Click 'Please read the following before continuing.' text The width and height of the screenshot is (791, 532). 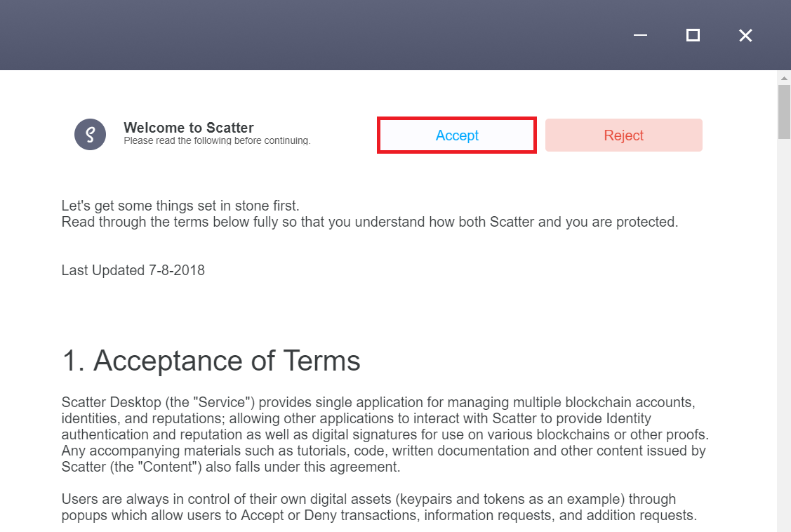(217, 140)
